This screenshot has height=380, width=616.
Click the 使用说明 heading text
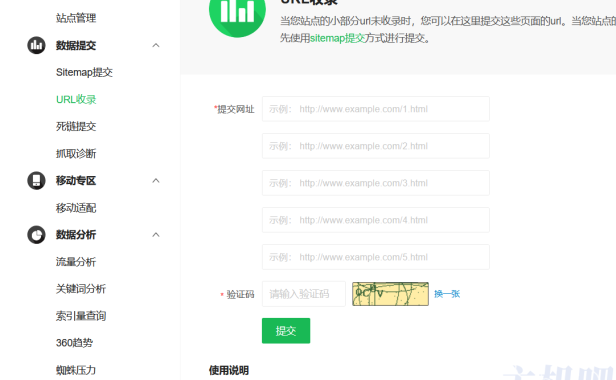229,370
